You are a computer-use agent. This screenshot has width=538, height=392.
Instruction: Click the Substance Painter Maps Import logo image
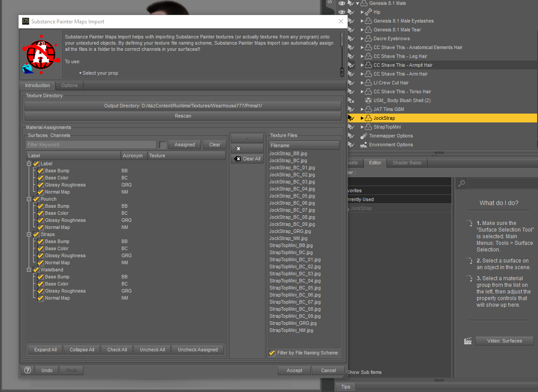pos(41,55)
